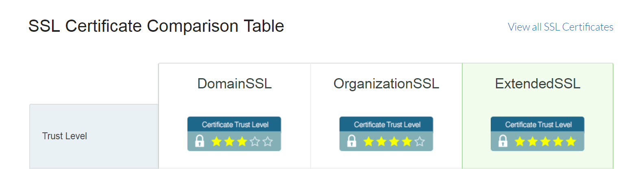Select the OrganizationSSL column heading
644x169 pixels.
[386, 83]
